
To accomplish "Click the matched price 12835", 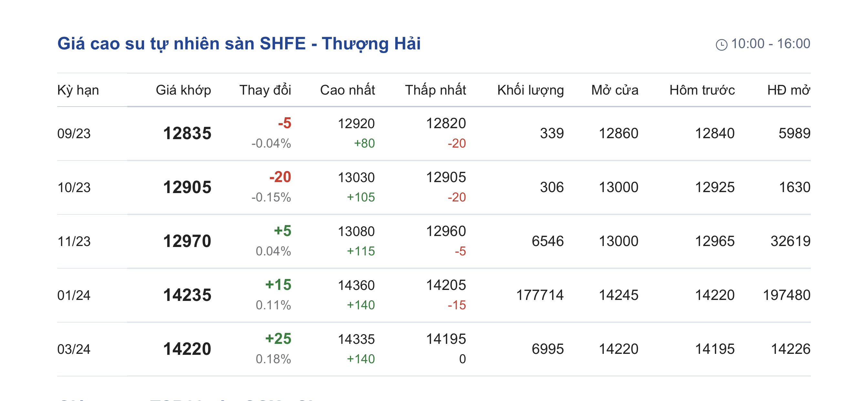I will coord(187,133).
